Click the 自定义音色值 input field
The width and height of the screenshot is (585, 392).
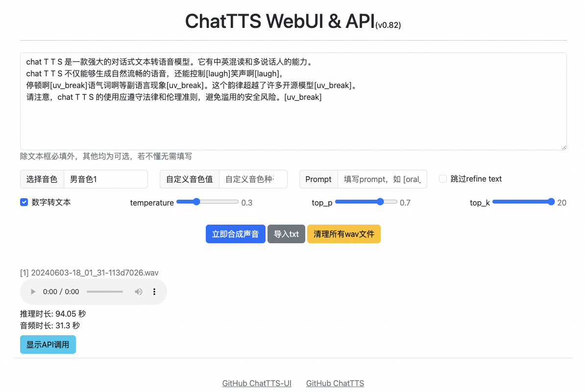[253, 179]
